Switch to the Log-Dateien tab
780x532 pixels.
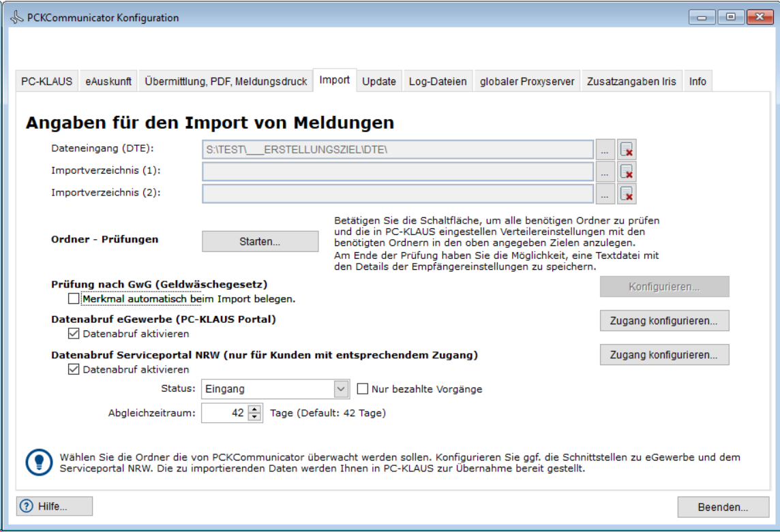point(438,81)
